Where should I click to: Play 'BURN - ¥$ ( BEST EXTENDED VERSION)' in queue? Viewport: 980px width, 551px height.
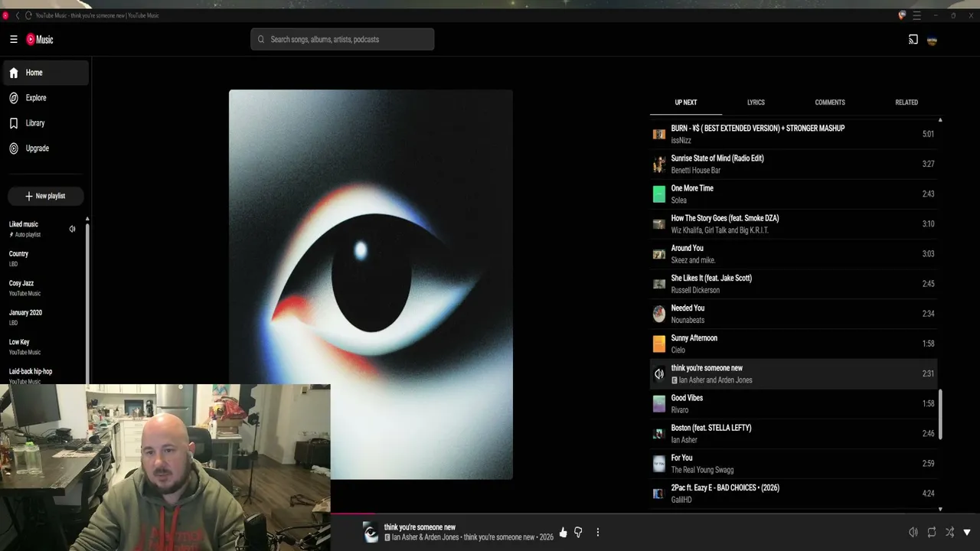793,134
